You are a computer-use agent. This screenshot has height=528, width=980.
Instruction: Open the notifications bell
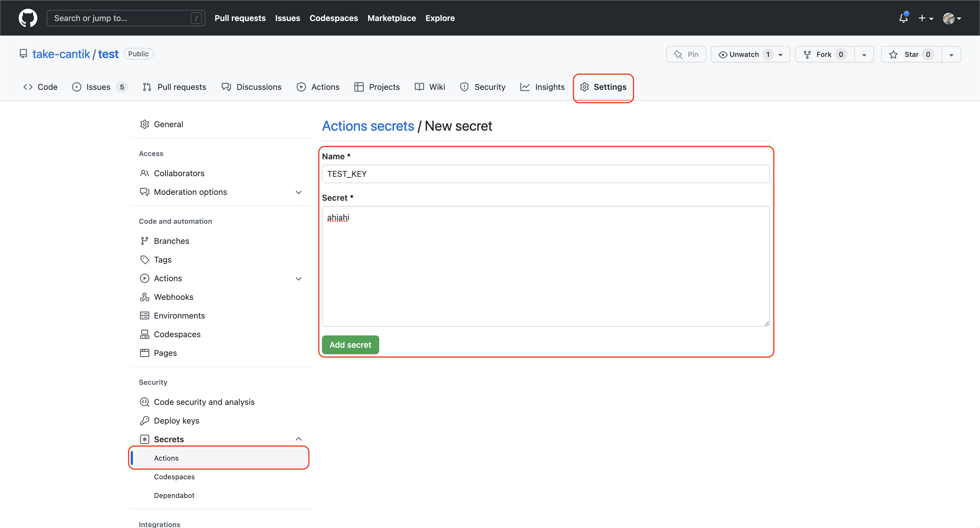[x=903, y=18]
